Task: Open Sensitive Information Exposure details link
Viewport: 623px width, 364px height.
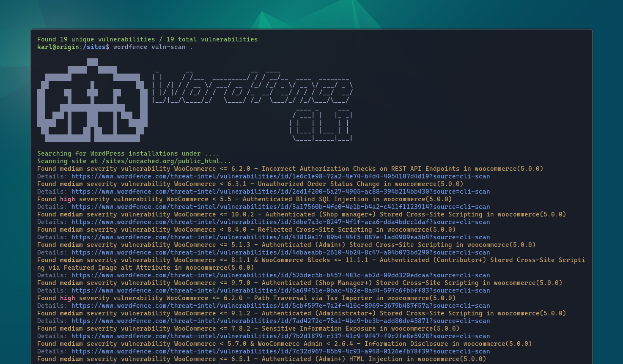Action: coord(280,336)
